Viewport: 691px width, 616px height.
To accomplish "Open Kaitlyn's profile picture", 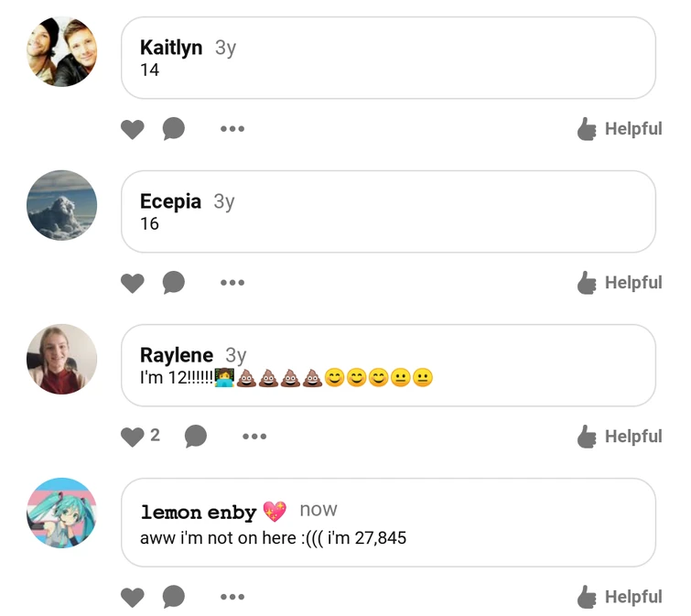I will pyautogui.click(x=61, y=51).
